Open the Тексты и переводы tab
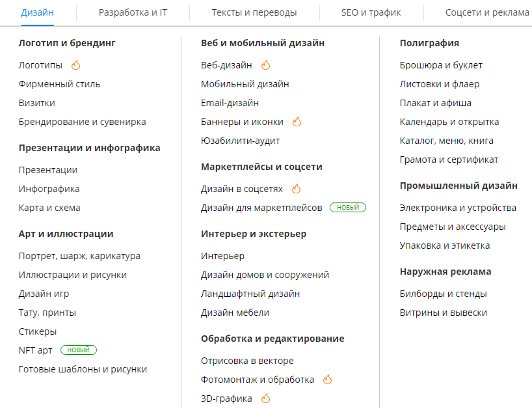This screenshot has width=532, height=418. coord(254,12)
